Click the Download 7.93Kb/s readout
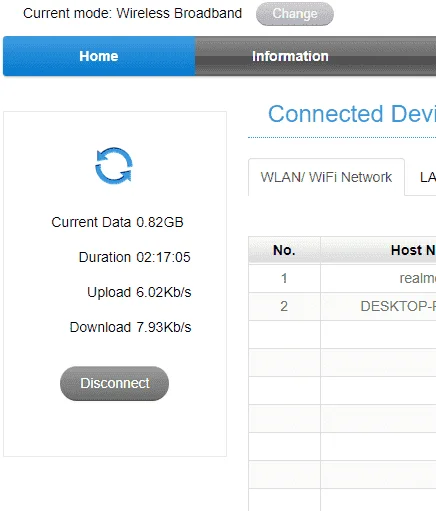The image size is (436, 511). (130, 327)
